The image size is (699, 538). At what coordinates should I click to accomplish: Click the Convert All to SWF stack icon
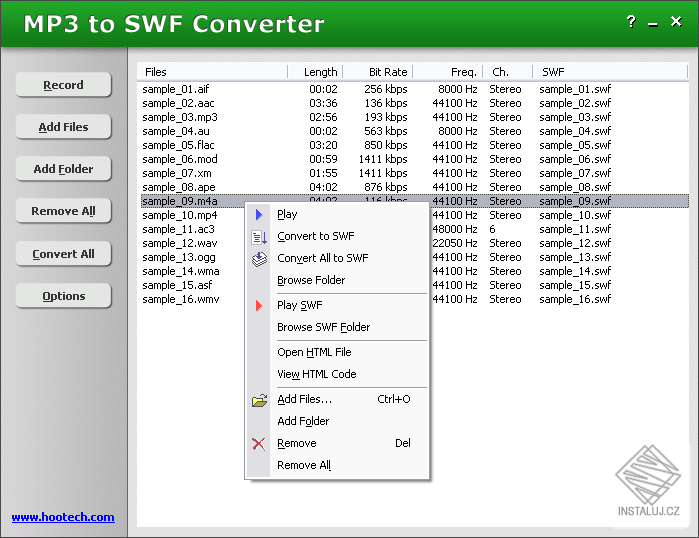point(259,259)
